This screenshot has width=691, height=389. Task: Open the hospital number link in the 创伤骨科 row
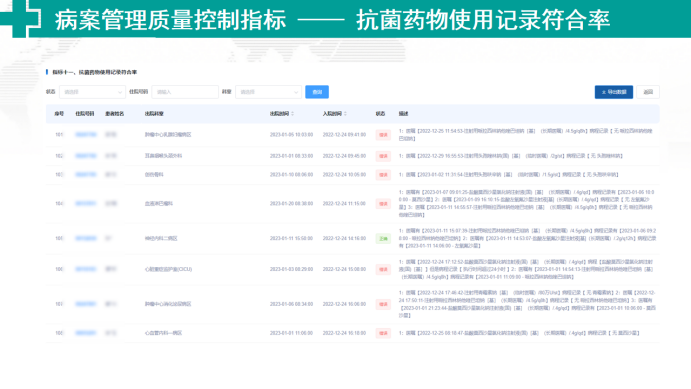[x=85, y=175]
